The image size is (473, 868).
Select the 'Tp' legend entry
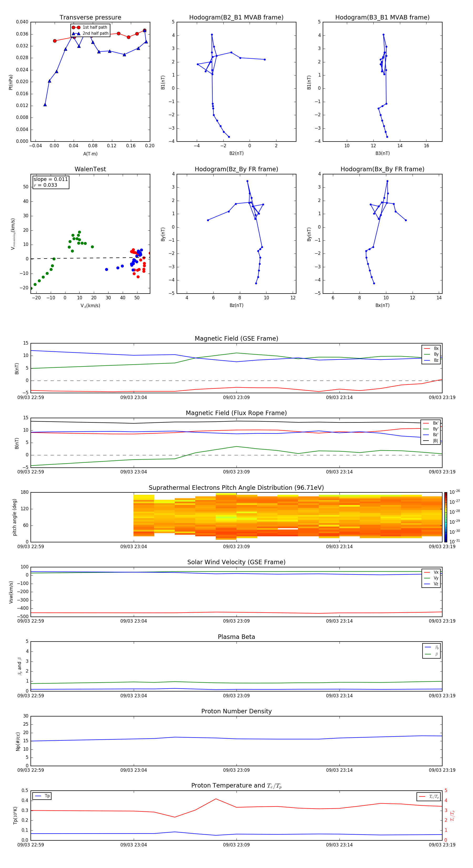coord(42,796)
